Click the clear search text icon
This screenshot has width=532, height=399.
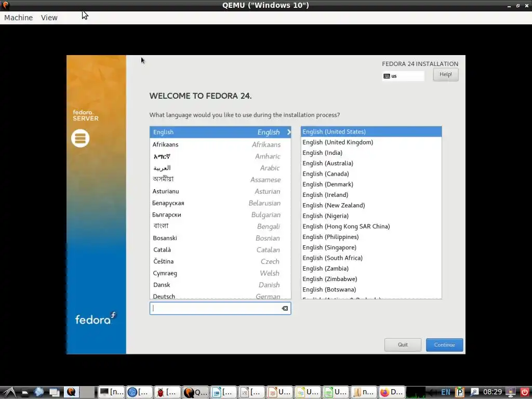tap(285, 308)
